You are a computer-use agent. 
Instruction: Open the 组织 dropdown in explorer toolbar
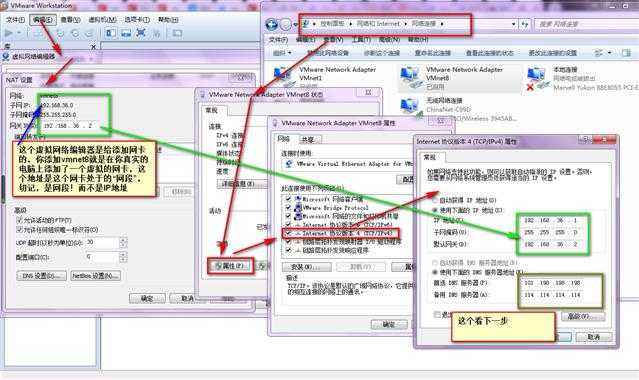282,53
